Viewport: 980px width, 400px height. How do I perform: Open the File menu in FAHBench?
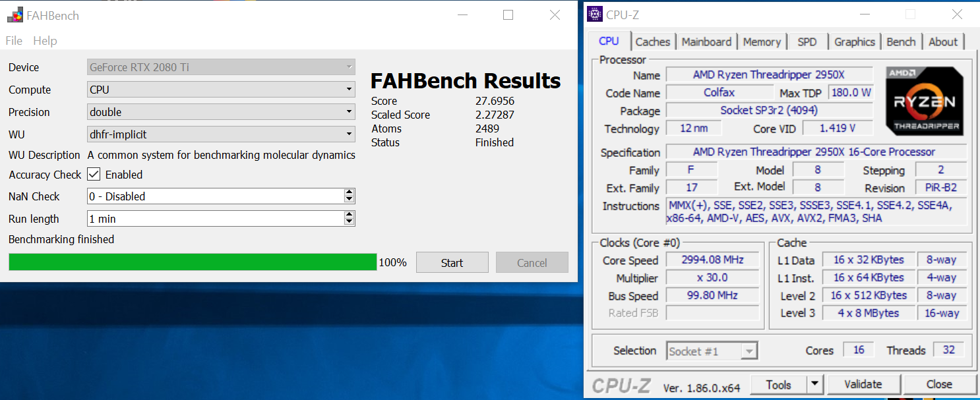click(14, 41)
